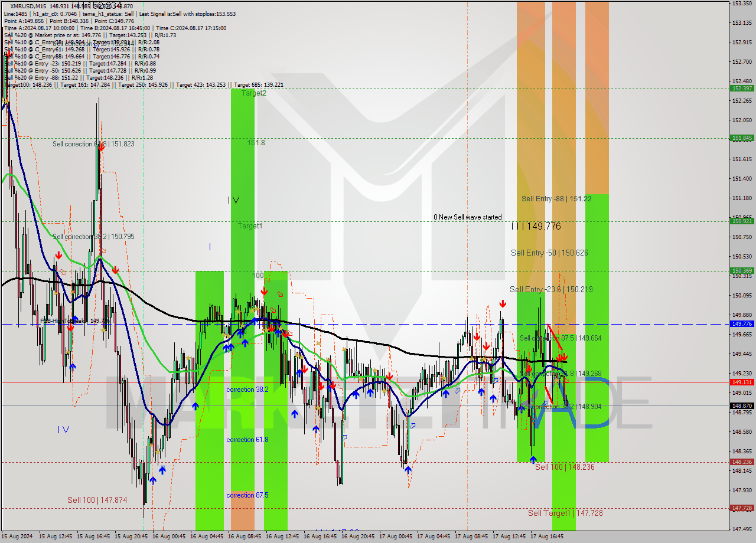Click the 150.095 price axis value
756x543 pixels.
click(741, 295)
